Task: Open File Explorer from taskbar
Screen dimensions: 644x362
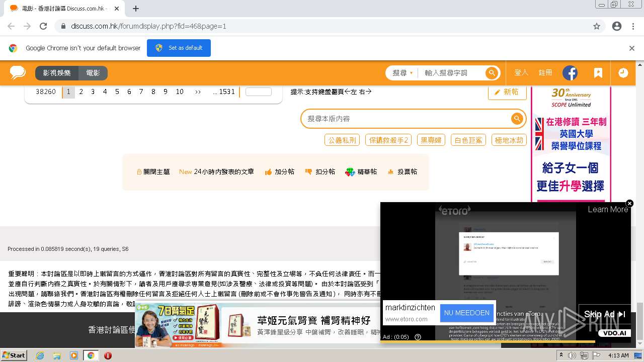Action: pyautogui.click(x=57, y=355)
